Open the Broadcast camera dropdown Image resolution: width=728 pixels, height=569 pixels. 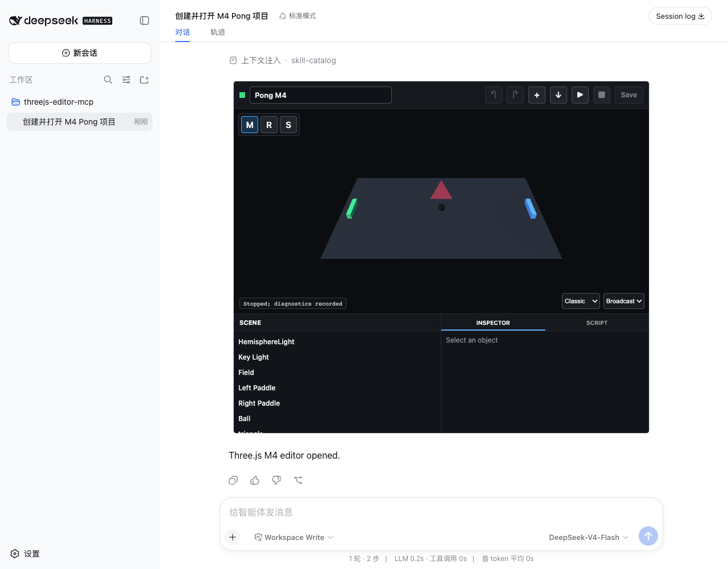624,301
